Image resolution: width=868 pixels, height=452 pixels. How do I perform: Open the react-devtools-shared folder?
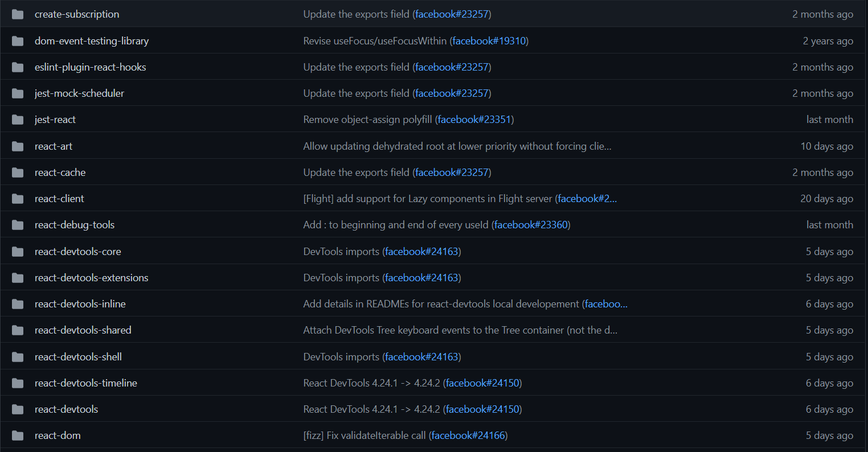pos(83,330)
